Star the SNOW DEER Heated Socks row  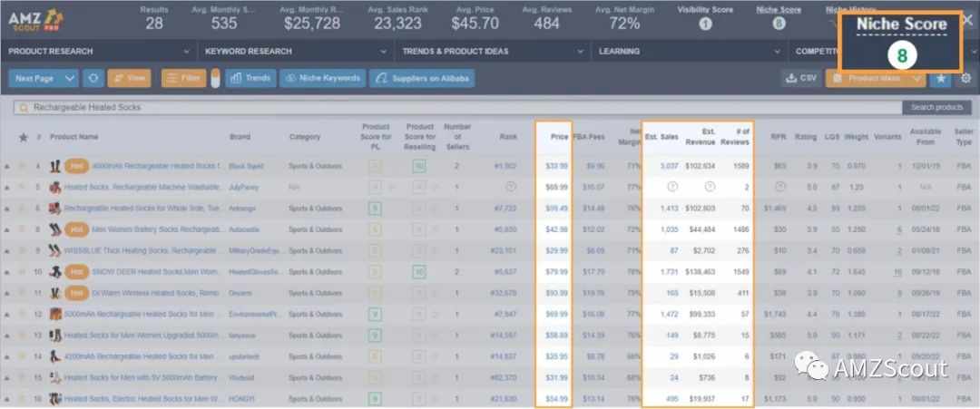click(x=23, y=272)
